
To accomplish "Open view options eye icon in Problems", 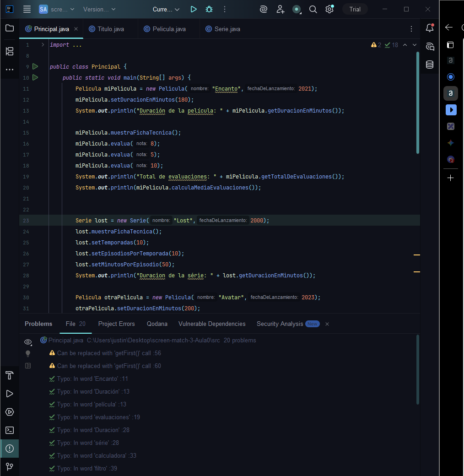I will pos(28,342).
